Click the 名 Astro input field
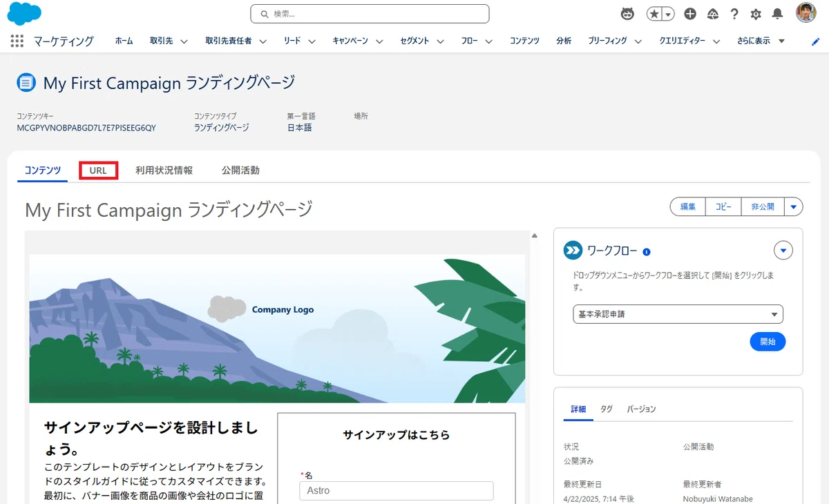 point(397,491)
